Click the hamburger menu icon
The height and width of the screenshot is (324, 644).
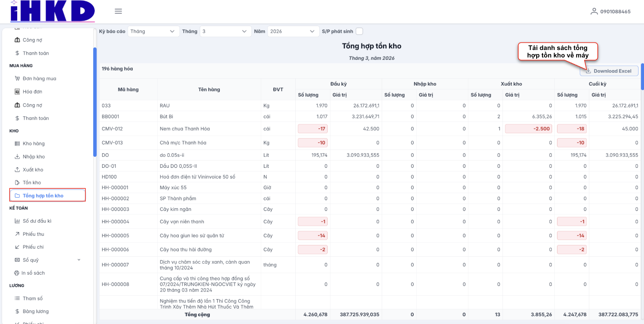118,11
